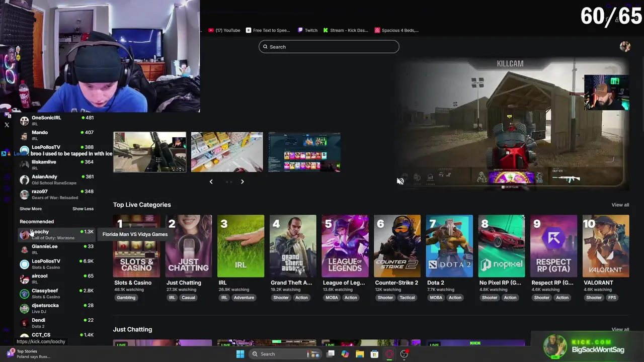Viewport: 644px width, 362px height.
Task: Click the Casual tag under Just Chatting
Action: 188,298
